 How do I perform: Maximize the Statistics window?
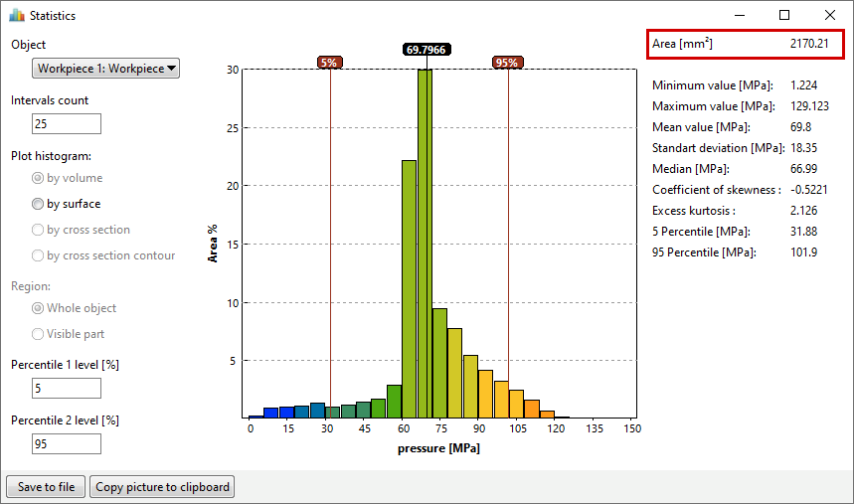tap(784, 16)
